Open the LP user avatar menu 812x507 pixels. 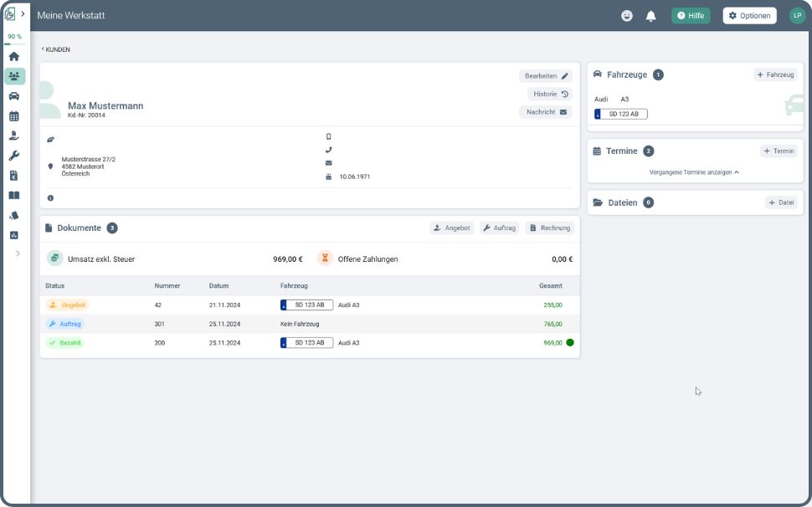(x=796, y=16)
